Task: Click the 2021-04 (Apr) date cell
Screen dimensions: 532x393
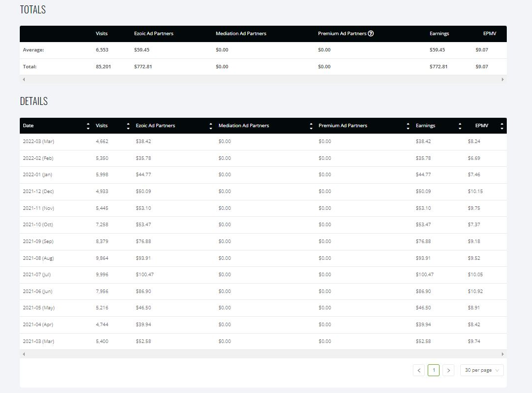Action: click(38, 325)
